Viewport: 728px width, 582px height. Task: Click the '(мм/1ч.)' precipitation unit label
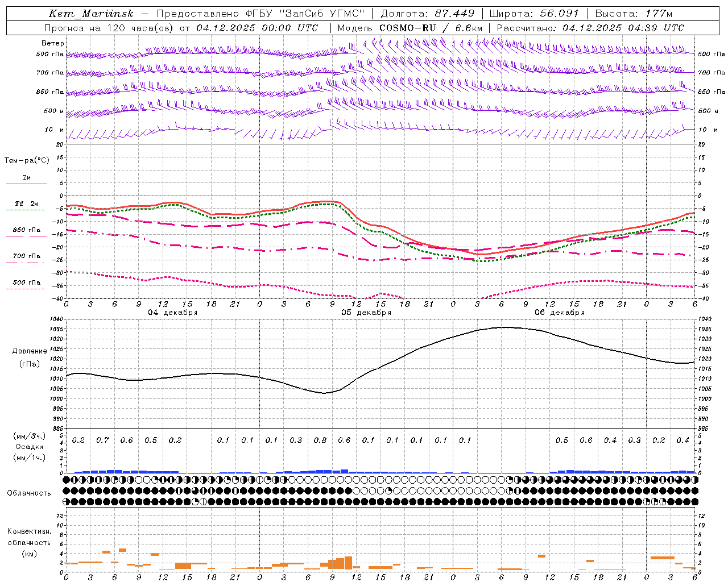(30, 458)
